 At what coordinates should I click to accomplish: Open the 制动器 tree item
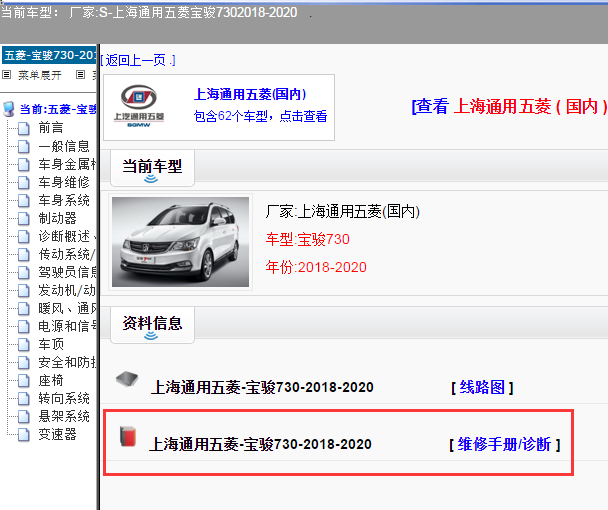point(57,218)
